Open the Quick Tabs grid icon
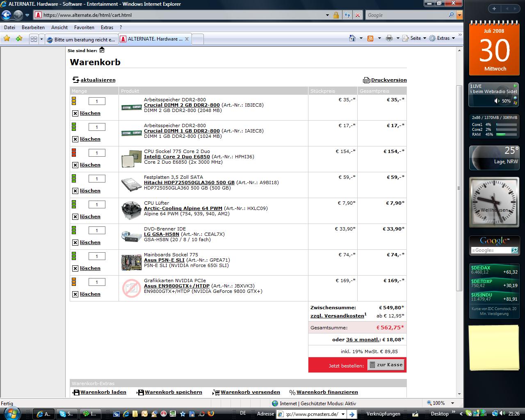Screen dimensions: 525x420 pyautogui.click(x=34, y=39)
